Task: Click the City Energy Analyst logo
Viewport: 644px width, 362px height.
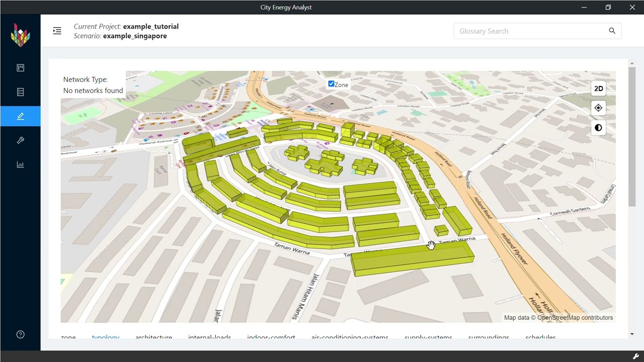Action: [20, 35]
